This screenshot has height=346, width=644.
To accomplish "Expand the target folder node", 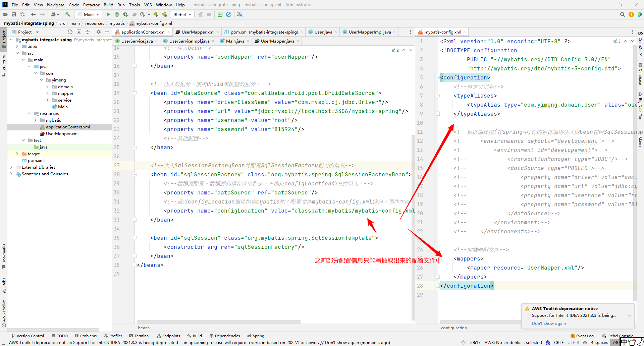I will [x=17, y=154].
